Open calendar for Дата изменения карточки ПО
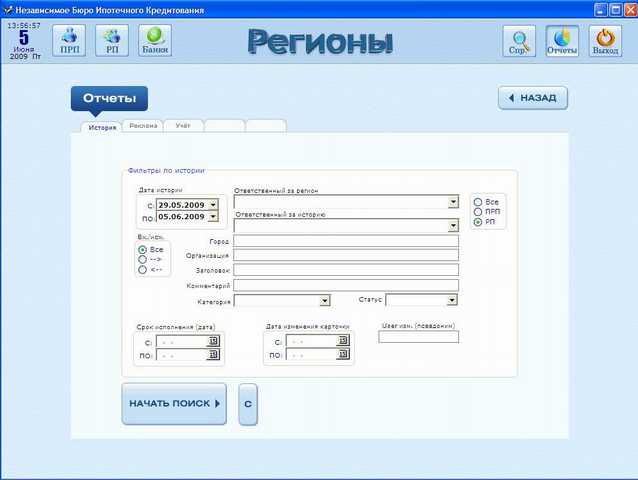 tap(343, 354)
